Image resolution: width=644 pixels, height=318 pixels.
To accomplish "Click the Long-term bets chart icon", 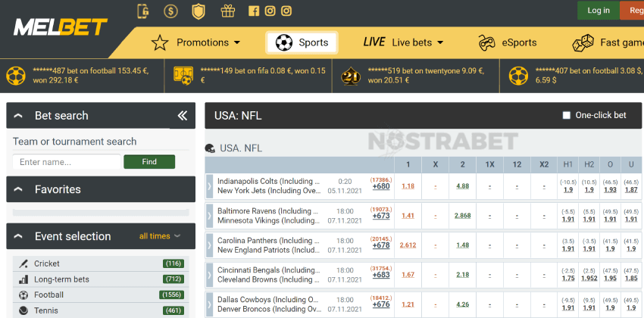I will click(x=23, y=279).
